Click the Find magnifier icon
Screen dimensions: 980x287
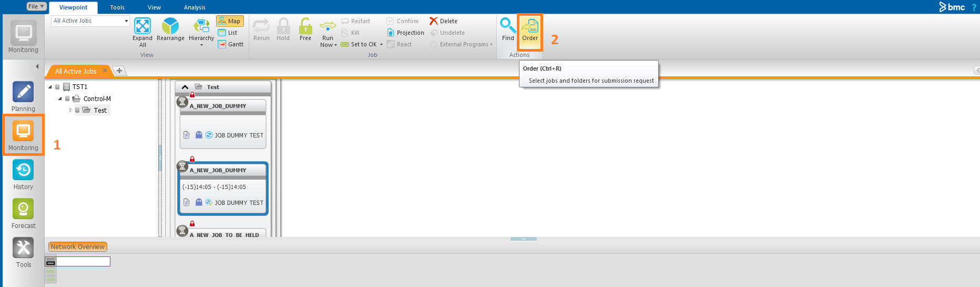coord(508,26)
